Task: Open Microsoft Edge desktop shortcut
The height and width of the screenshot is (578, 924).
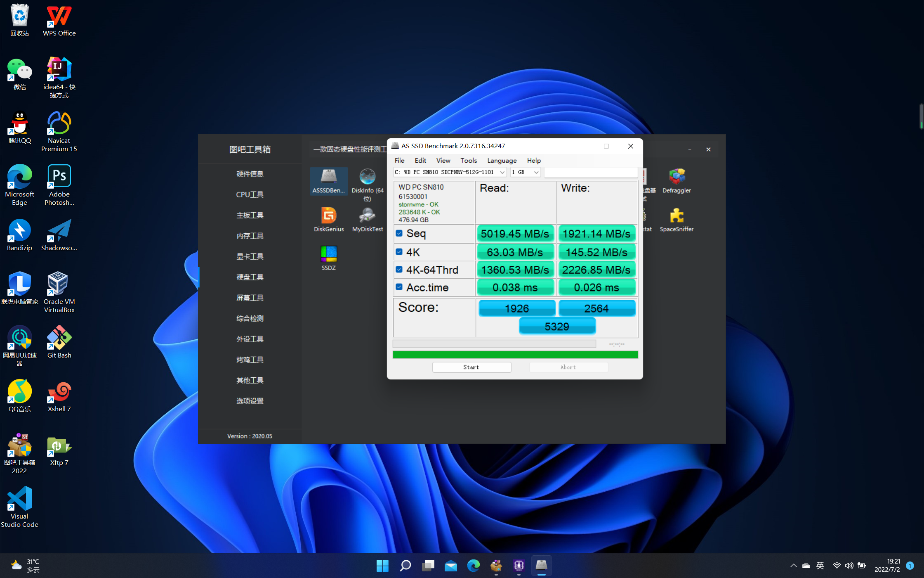Action: coord(19,185)
